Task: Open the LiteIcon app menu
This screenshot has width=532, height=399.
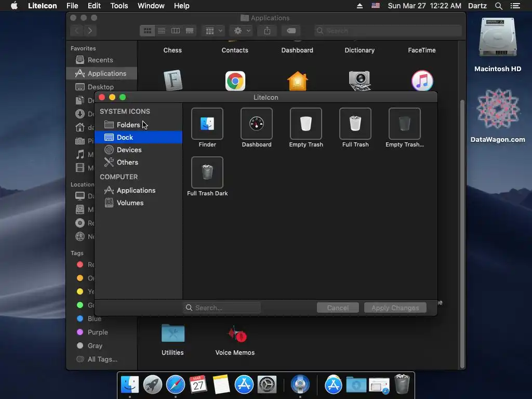Action: click(x=43, y=6)
